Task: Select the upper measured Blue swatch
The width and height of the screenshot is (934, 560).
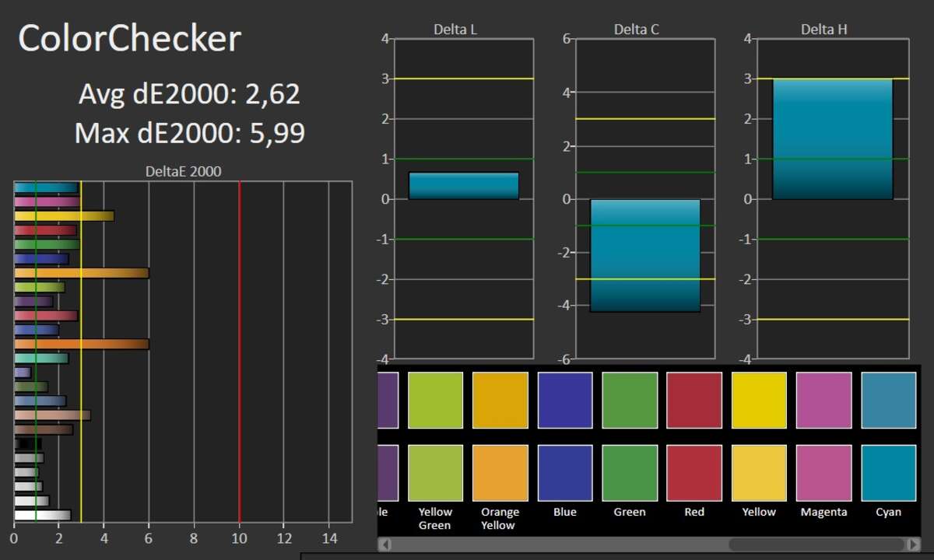Action: tap(565, 400)
